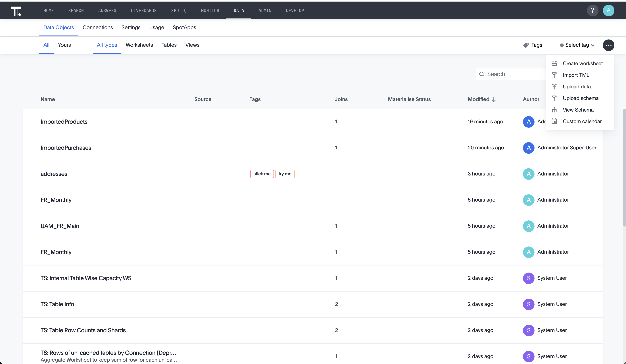
Task: Filter list to Worksheets
Action: tap(139, 45)
